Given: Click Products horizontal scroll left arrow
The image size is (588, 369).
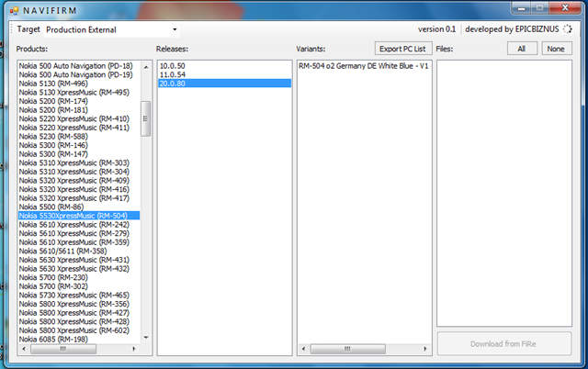Looking at the screenshot, I should point(24,349).
